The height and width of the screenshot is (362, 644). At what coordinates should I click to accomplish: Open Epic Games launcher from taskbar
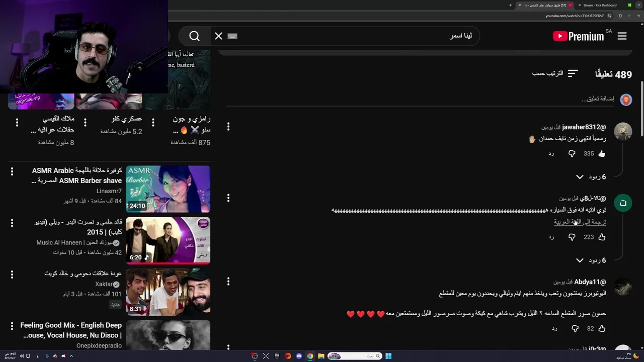277,356
